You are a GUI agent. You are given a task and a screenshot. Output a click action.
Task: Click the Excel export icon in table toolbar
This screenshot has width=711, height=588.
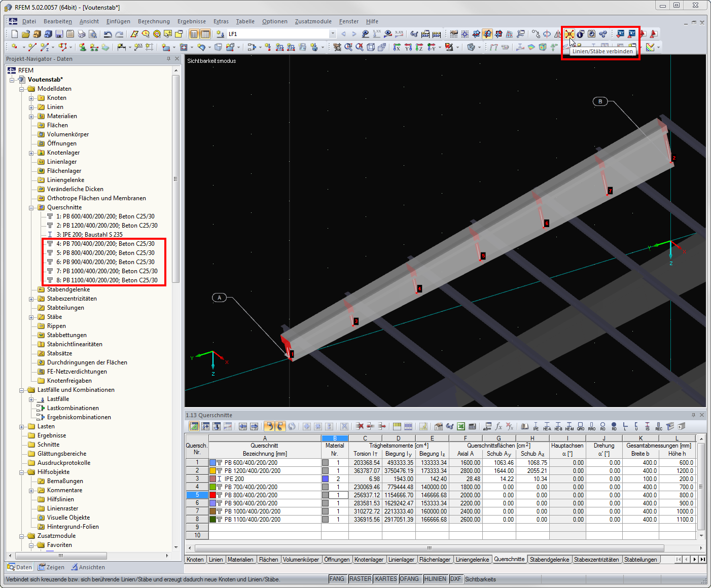click(x=461, y=426)
